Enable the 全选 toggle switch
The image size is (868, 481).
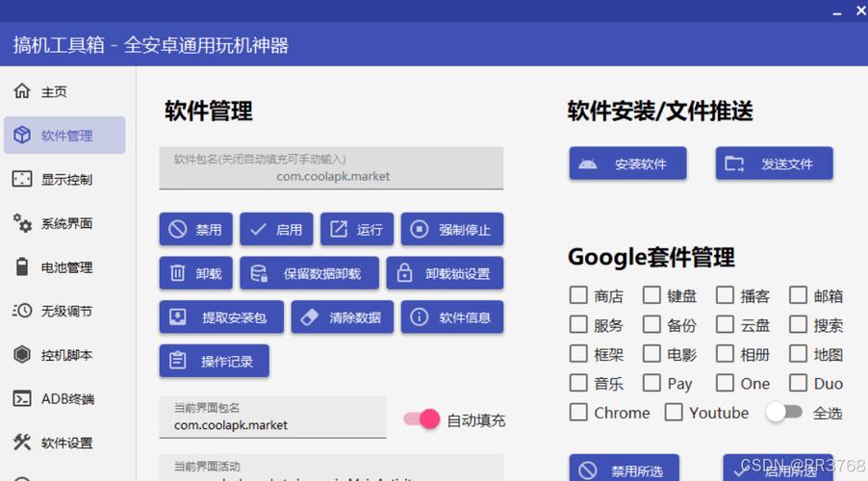coord(783,413)
